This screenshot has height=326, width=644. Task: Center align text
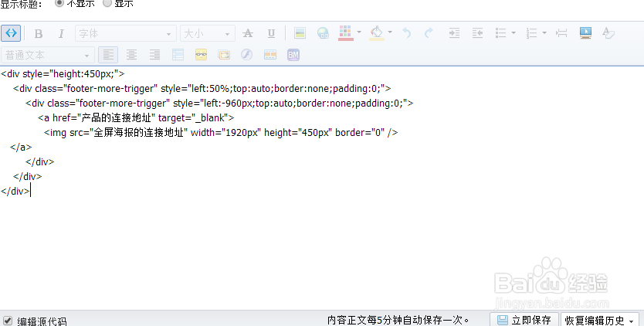pos(131,55)
